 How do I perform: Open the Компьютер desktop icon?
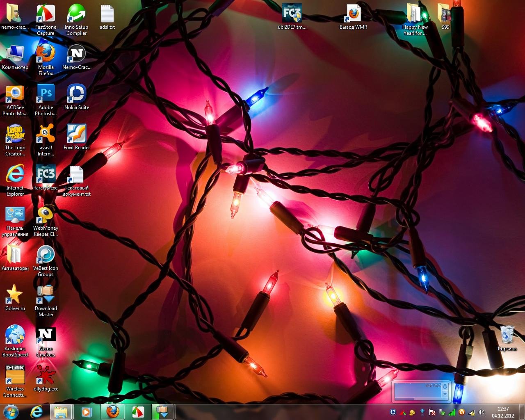pos(15,57)
